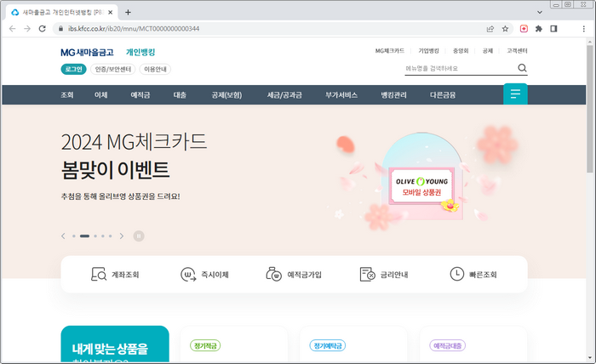Go to 기업뱅킹 link
Image resolution: width=596 pixels, height=364 pixels.
click(x=429, y=51)
